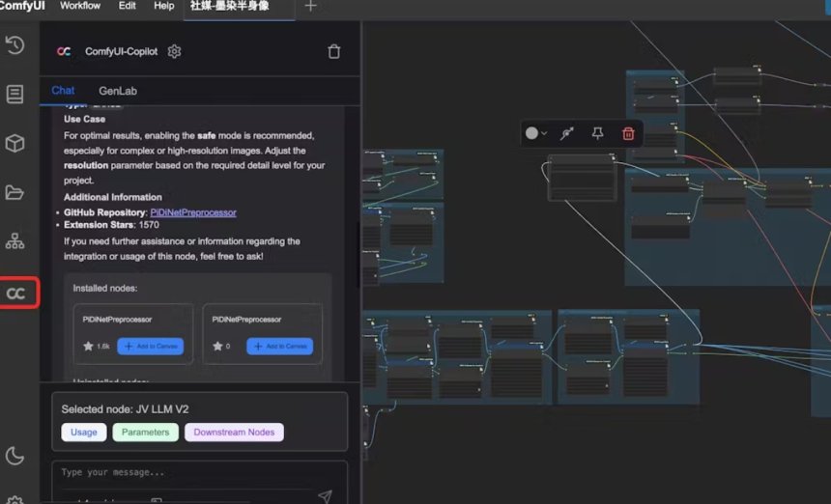
Task: Open the workflows list sidebar icon
Action: point(14,95)
